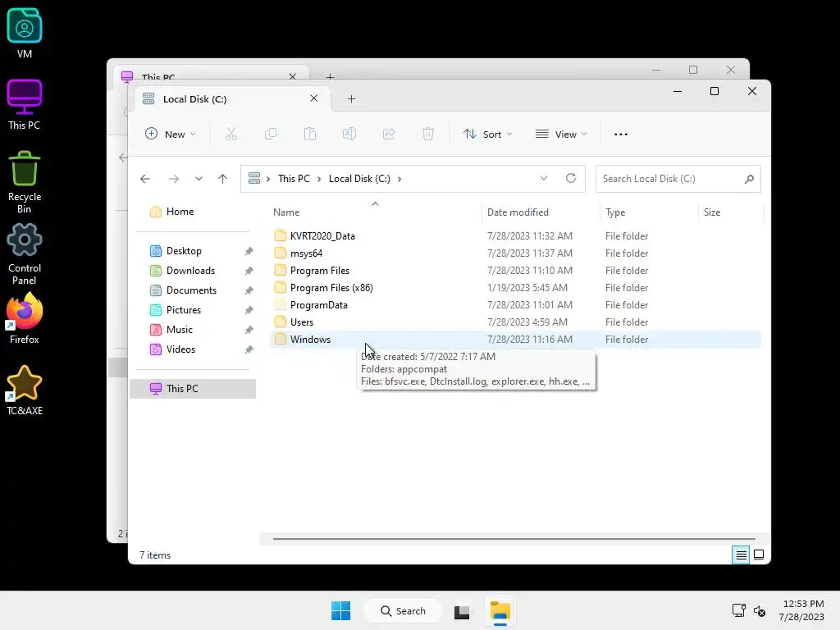This screenshot has width=840, height=630.
Task: Open the TC&AXE desktop shortcut
Action: 24,390
